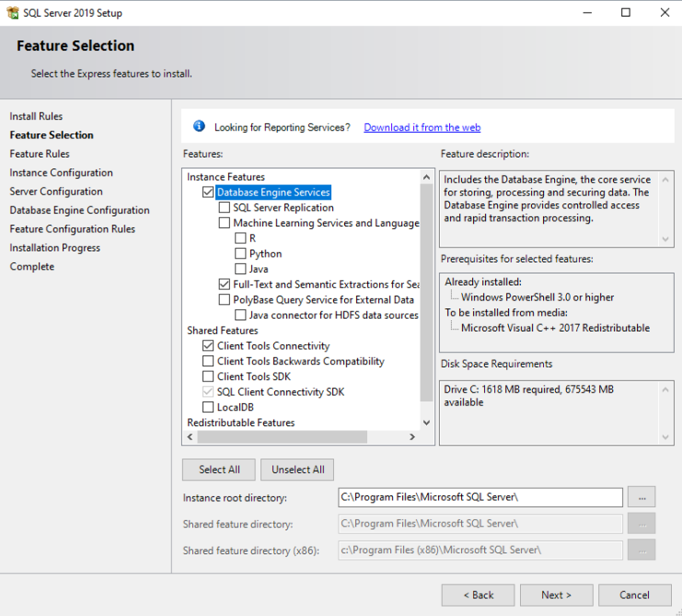Click the Select All button
Screen dimensions: 682x616
(x=219, y=470)
